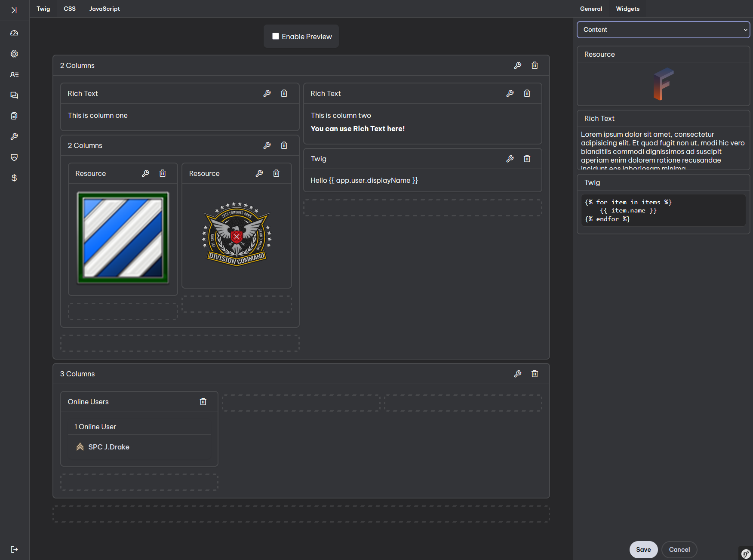Open the dollar sign sidebar icon
Screen dimensions: 753x560
click(x=14, y=178)
